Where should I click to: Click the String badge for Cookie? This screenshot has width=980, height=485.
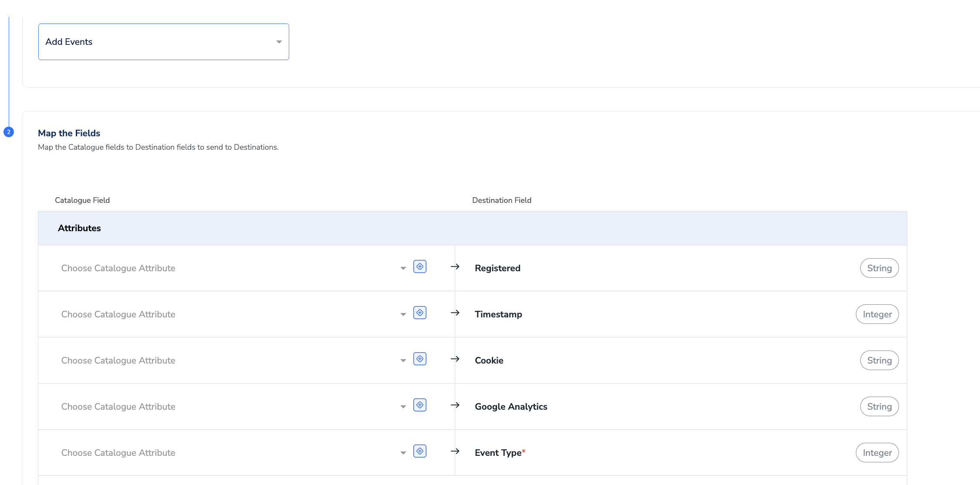click(x=879, y=360)
